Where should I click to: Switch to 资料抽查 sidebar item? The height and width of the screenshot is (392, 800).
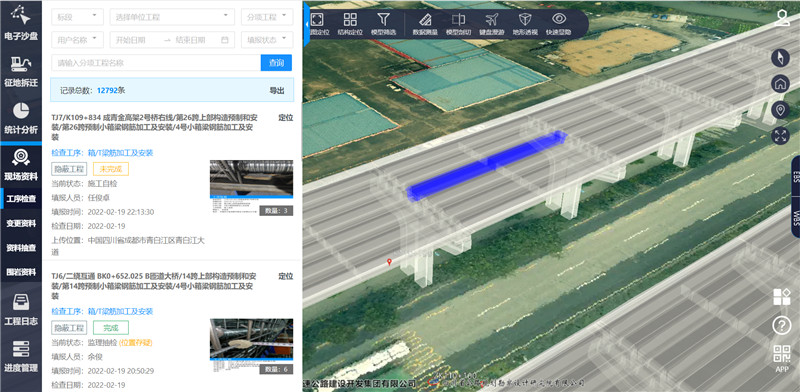point(21,248)
